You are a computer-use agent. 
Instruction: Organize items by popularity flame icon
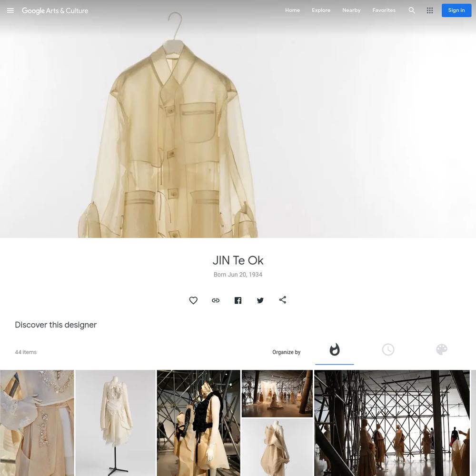point(335,350)
